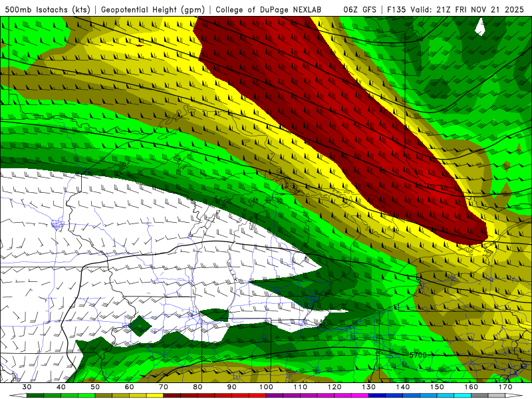The height and width of the screenshot is (399, 532).
Task: Click the legend value '80'
Action: (x=198, y=387)
